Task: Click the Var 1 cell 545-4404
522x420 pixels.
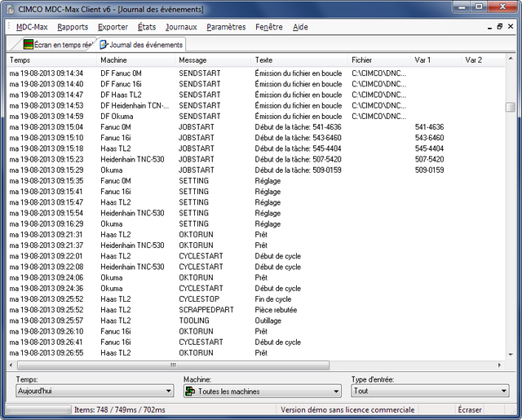Action: (x=430, y=148)
